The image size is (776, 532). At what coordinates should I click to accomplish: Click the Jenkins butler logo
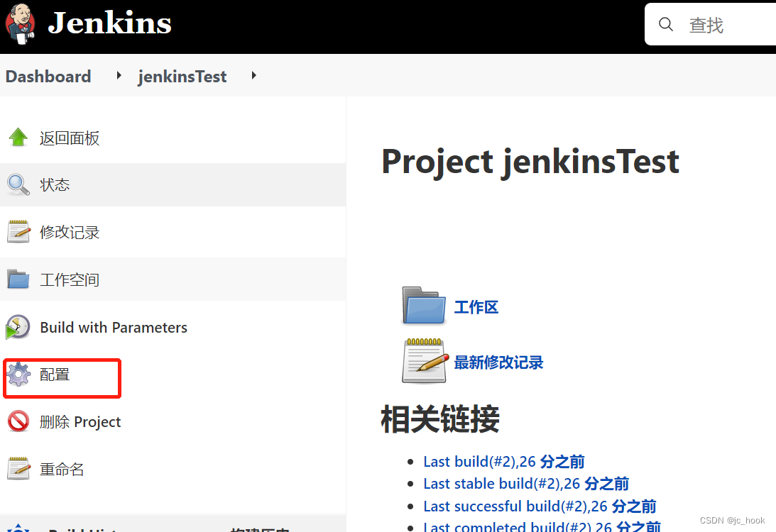20,23
